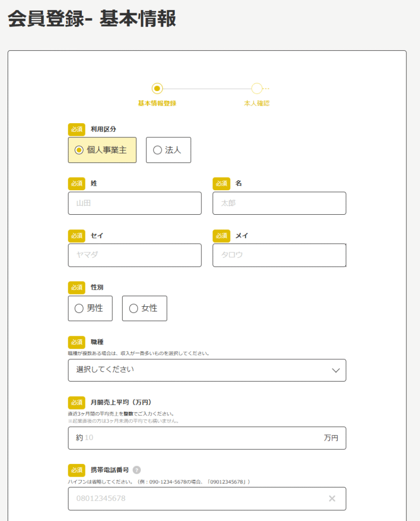This screenshot has width=420, height=521.
Task: Focus the 月間売上平均 amount field
Action: (201, 438)
